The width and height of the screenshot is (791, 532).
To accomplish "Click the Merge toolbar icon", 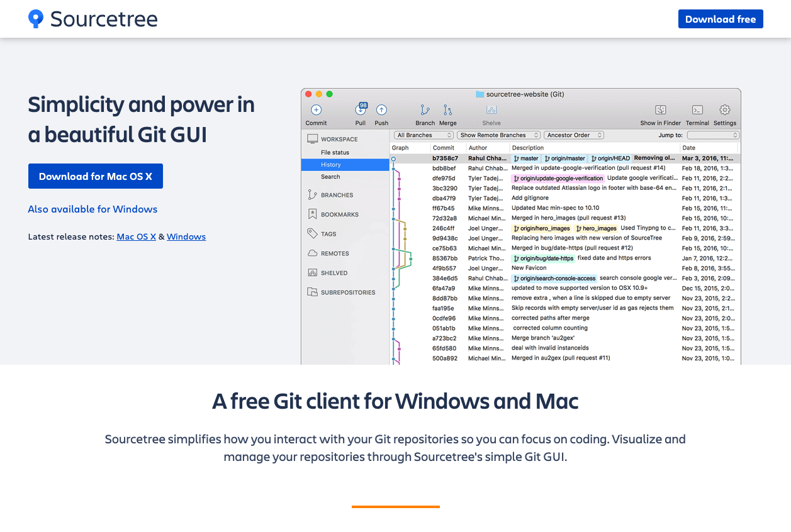I will pyautogui.click(x=447, y=110).
